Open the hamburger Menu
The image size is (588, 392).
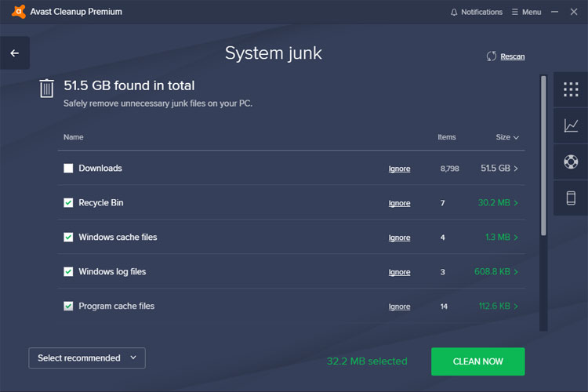click(x=527, y=12)
